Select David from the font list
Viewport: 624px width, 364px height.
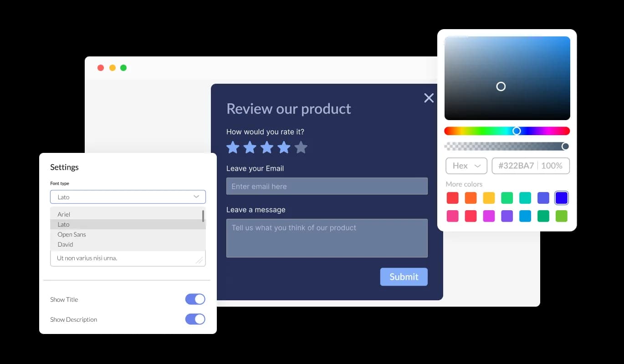(65, 244)
